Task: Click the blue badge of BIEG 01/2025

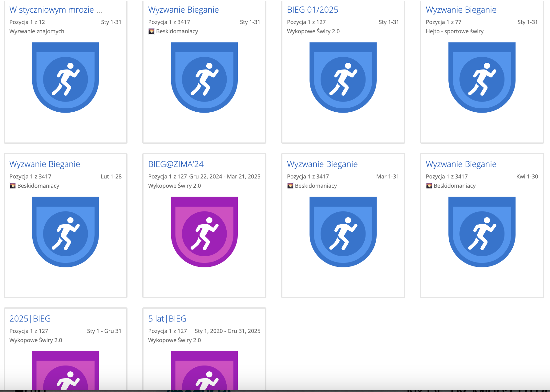Action: [x=343, y=78]
